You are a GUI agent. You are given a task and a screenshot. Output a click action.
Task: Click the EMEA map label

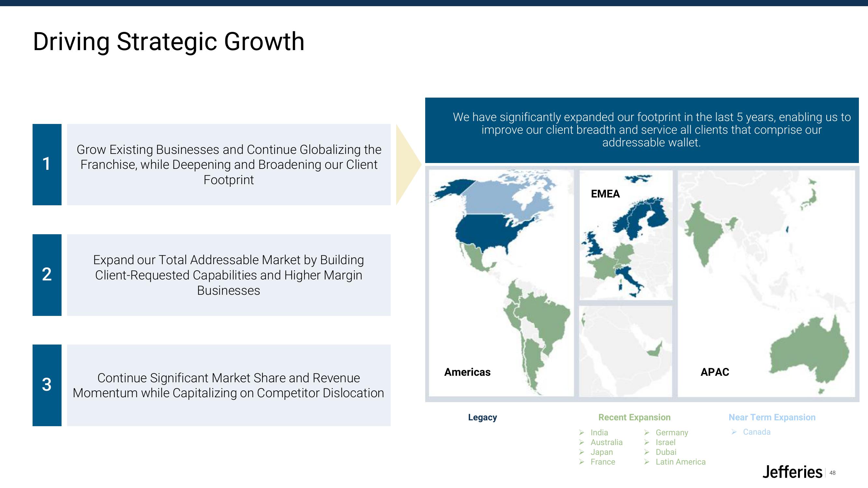(605, 194)
